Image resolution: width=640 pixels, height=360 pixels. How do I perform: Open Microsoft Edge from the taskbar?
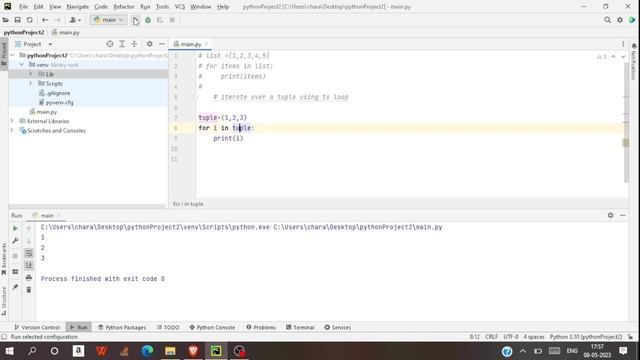(x=147, y=351)
